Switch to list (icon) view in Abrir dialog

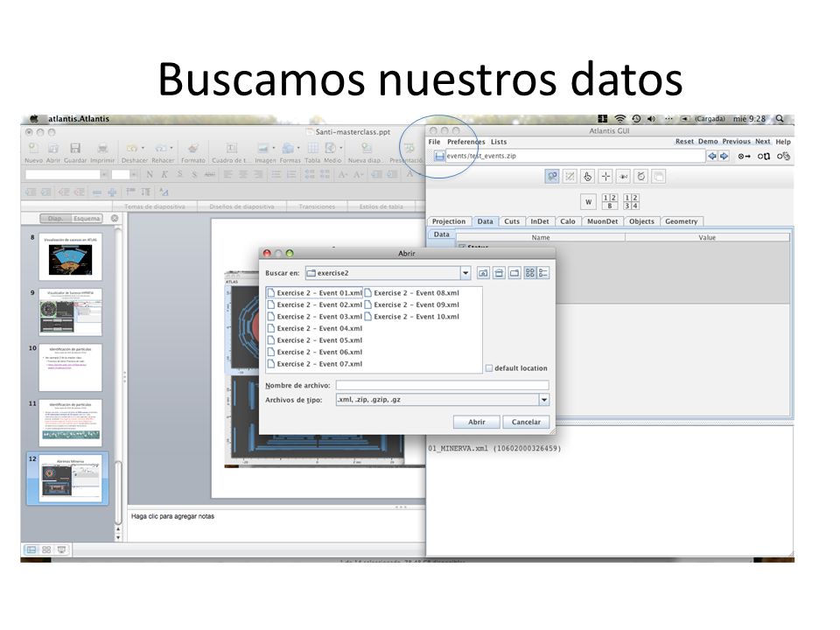530,273
